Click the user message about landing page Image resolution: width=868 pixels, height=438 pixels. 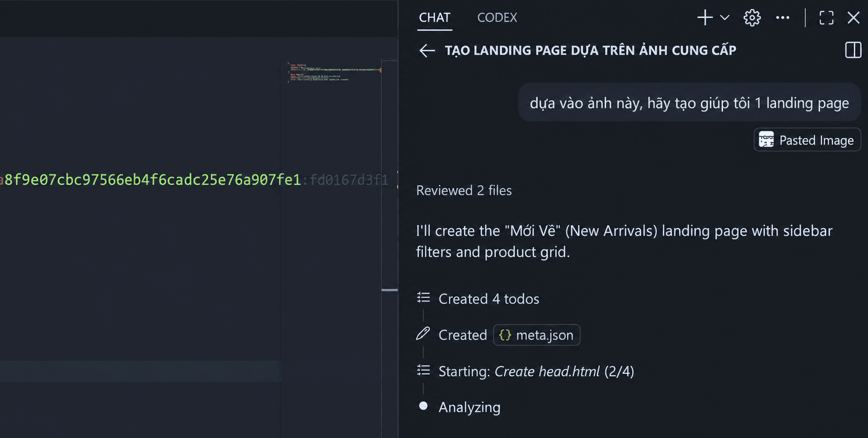coord(689,103)
